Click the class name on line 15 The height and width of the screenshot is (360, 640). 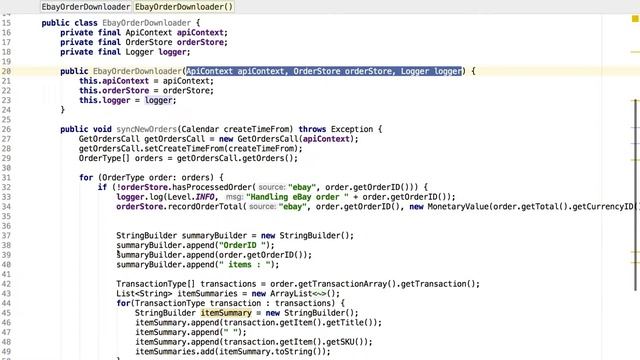point(147,23)
